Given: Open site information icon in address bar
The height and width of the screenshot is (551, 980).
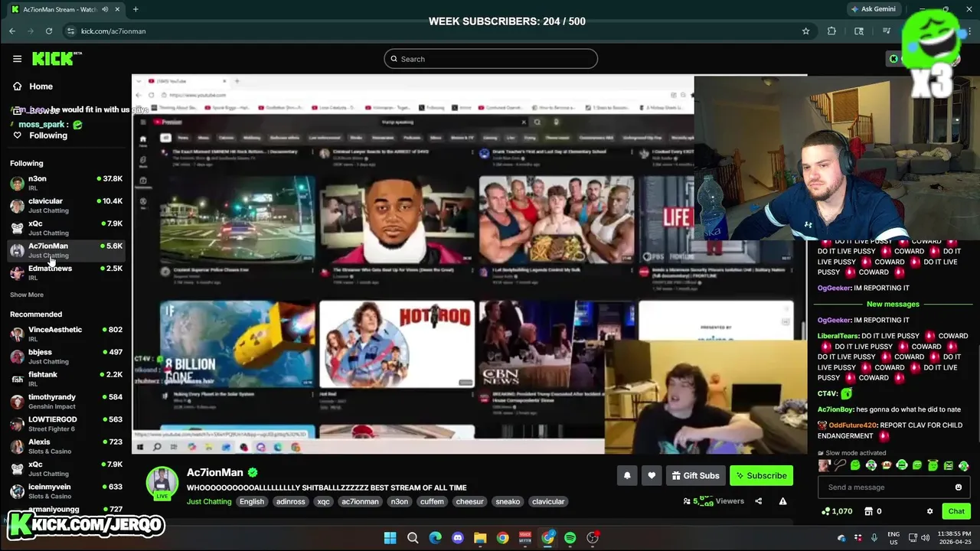Looking at the screenshot, I should [71, 31].
